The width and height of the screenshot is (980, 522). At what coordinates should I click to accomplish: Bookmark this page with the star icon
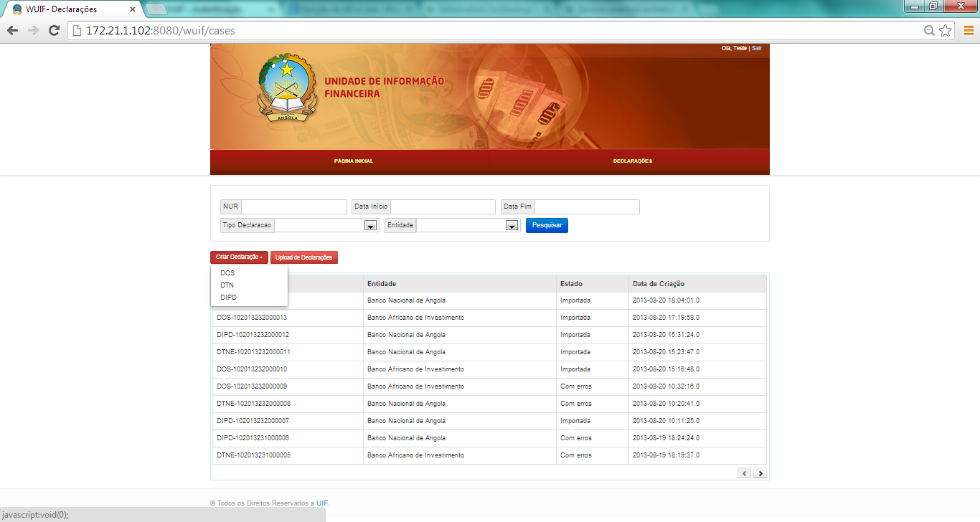point(946,31)
